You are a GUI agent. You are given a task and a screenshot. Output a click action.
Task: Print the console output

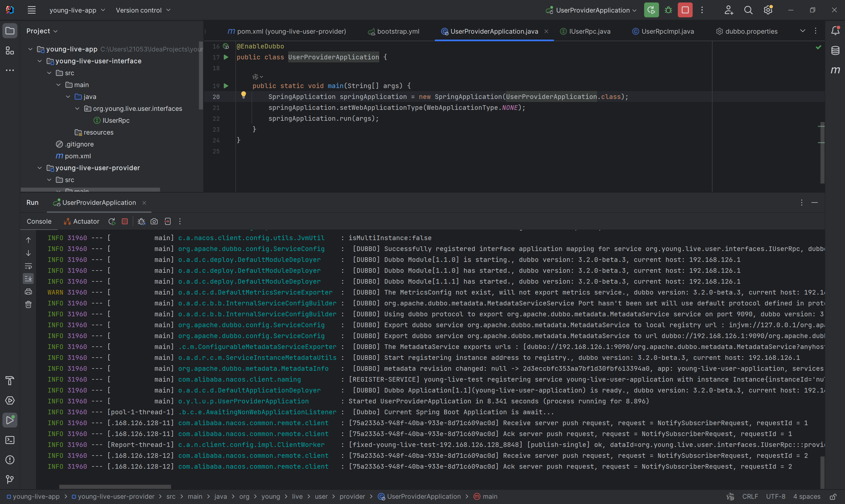(28, 291)
